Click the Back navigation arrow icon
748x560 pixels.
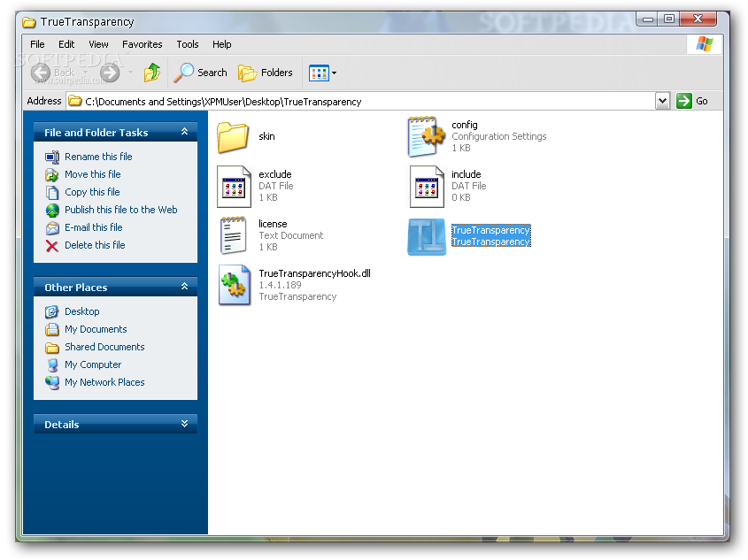[x=41, y=73]
